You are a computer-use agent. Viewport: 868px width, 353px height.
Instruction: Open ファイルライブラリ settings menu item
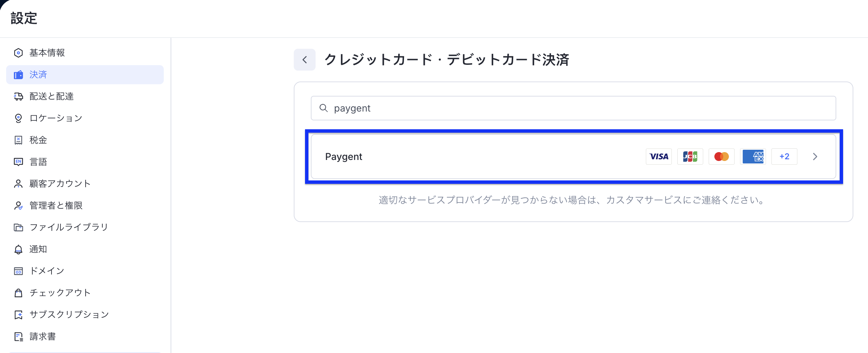click(x=69, y=227)
